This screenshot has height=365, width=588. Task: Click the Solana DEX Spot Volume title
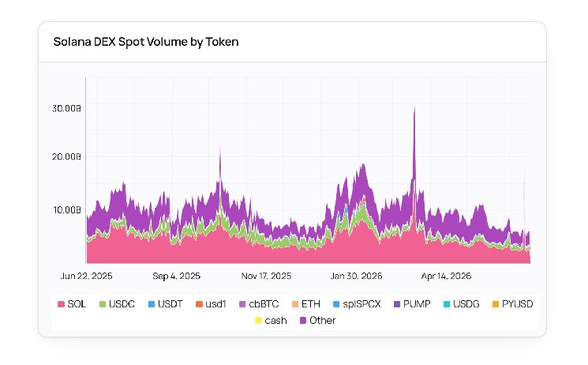146,42
